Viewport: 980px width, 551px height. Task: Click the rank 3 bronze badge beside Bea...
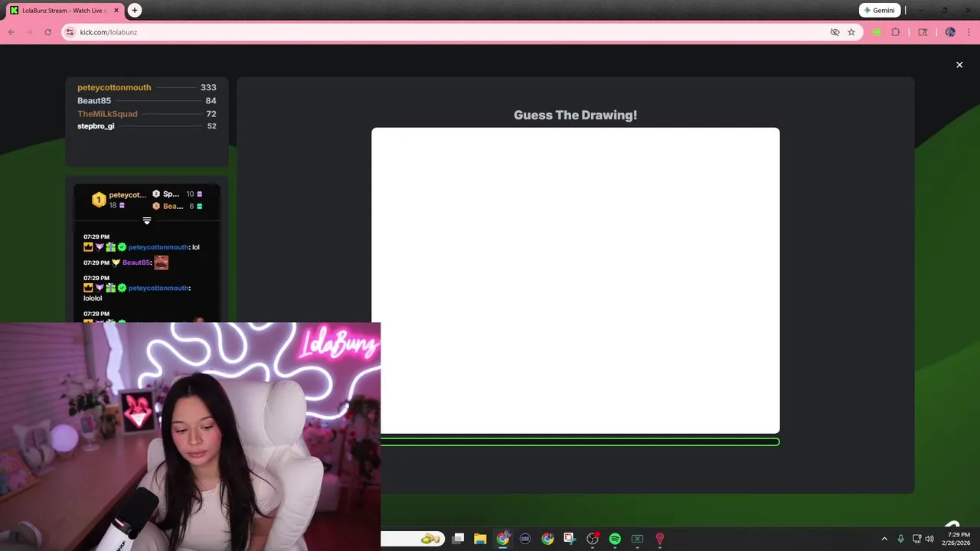pyautogui.click(x=156, y=206)
